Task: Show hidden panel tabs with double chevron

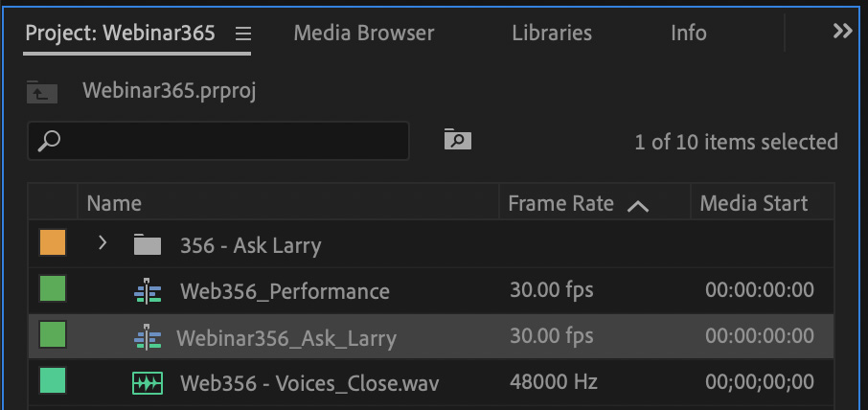Action: tap(842, 32)
